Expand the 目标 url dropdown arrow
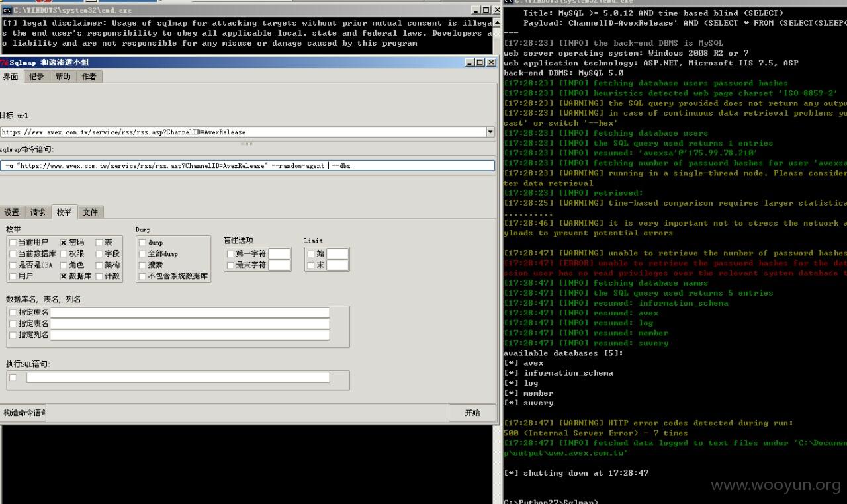Viewport: 847px width, 504px height. pos(490,132)
